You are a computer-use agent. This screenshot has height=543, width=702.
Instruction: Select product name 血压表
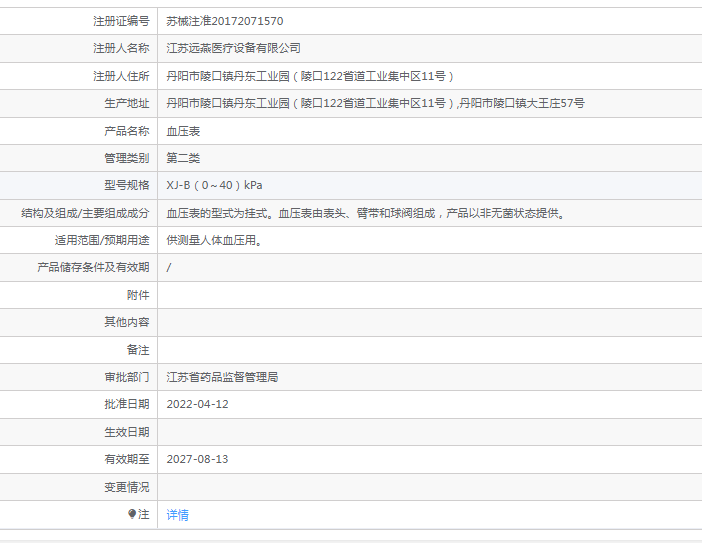(183, 131)
